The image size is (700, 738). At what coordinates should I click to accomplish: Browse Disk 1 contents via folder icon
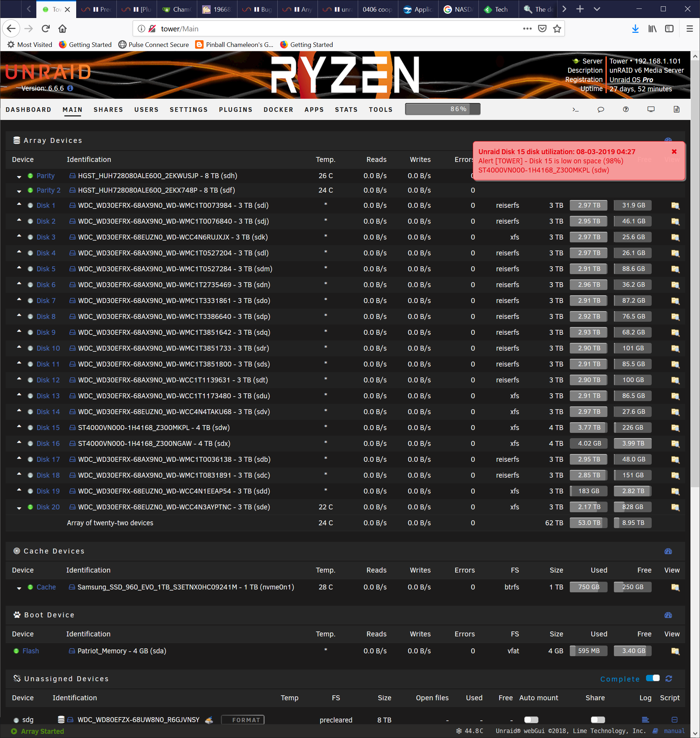click(675, 206)
